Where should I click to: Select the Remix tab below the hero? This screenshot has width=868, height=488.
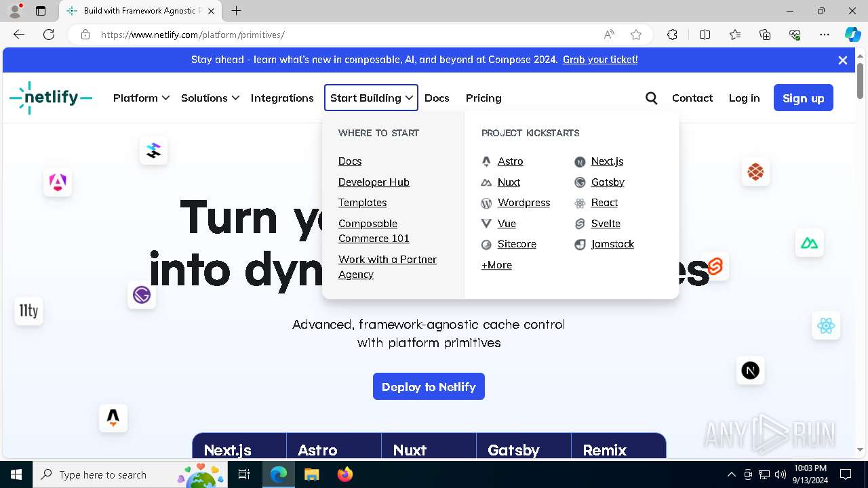[x=618, y=447]
